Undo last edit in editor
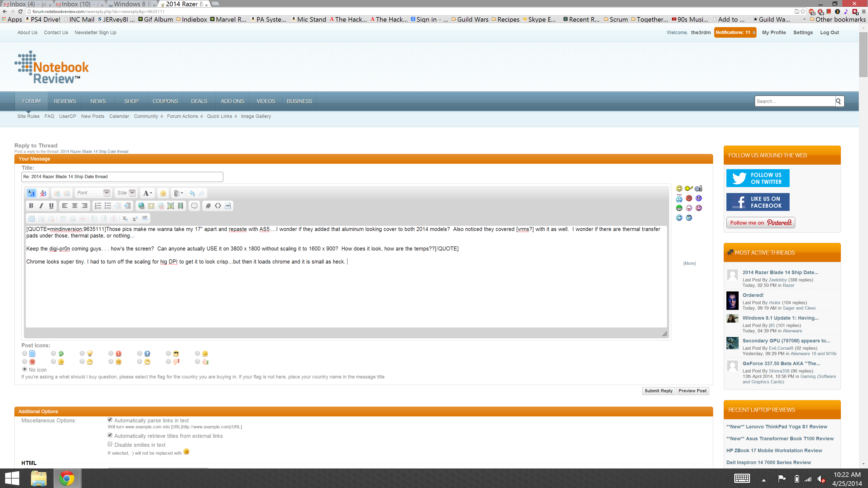The height and width of the screenshot is (488, 868). [192, 193]
